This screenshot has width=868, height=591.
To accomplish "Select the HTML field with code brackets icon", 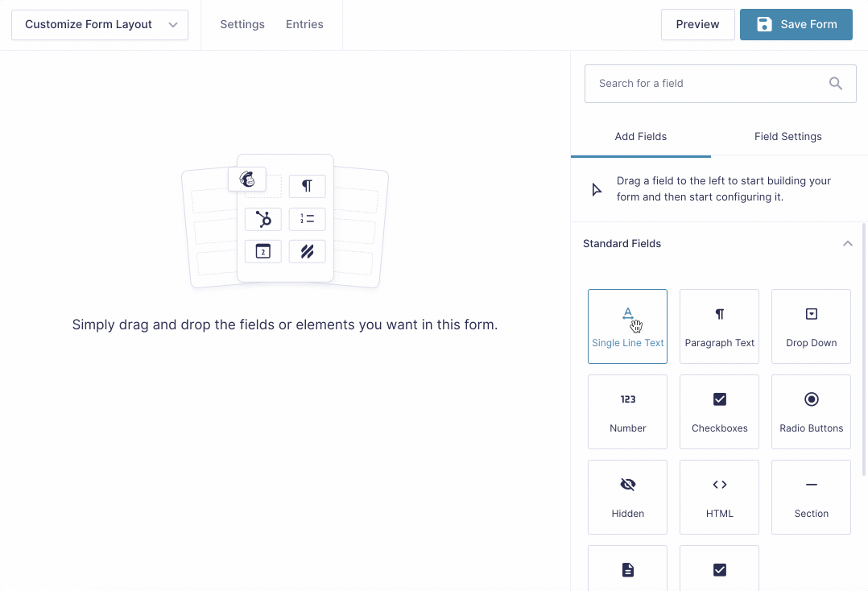I will pyautogui.click(x=719, y=497).
